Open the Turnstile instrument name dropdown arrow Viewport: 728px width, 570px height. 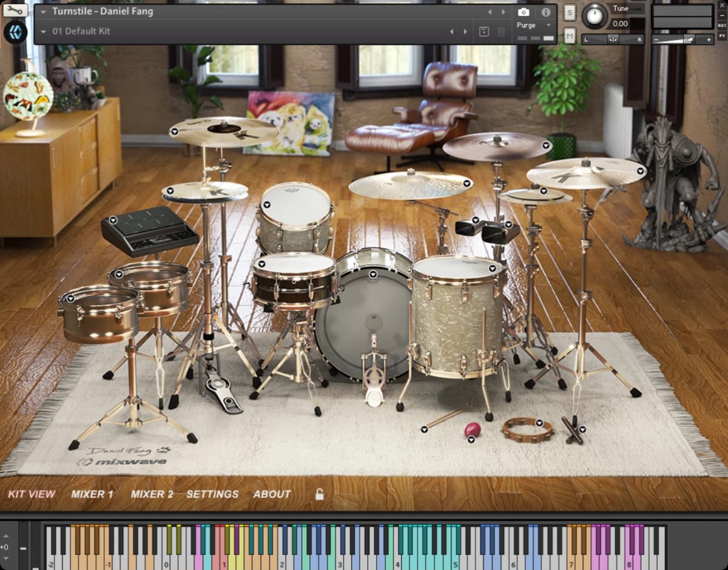(x=44, y=12)
